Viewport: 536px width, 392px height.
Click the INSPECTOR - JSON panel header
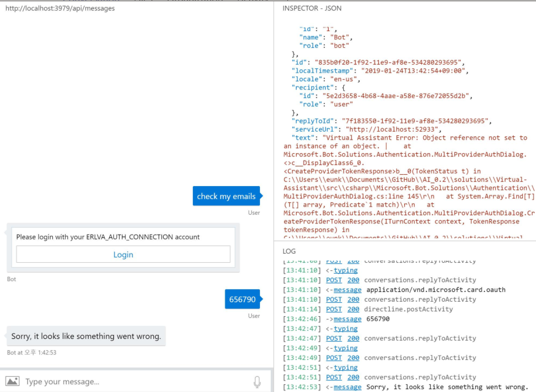(x=312, y=8)
